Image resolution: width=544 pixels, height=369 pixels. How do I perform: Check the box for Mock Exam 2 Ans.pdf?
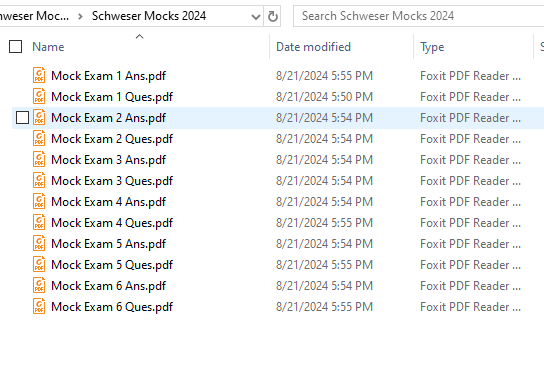pos(23,118)
